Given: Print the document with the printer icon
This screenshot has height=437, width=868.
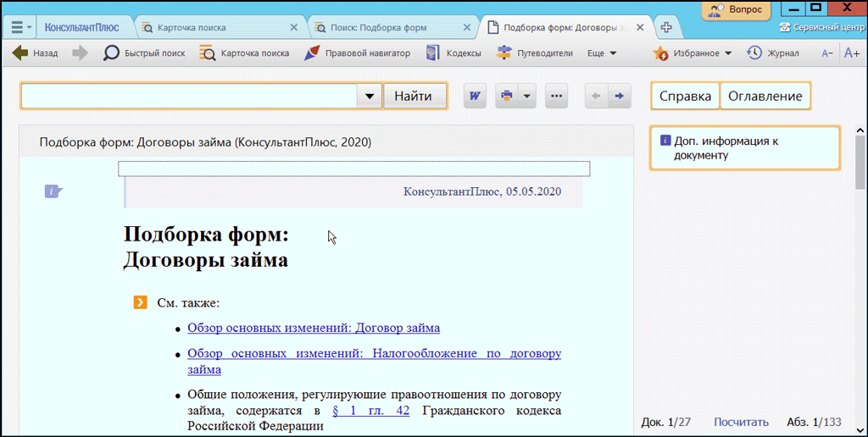Looking at the screenshot, I should point(506,97).
